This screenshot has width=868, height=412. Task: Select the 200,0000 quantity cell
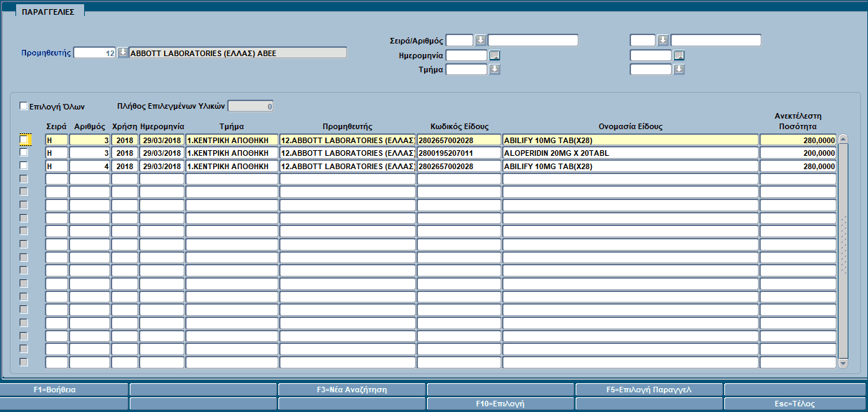798,152
